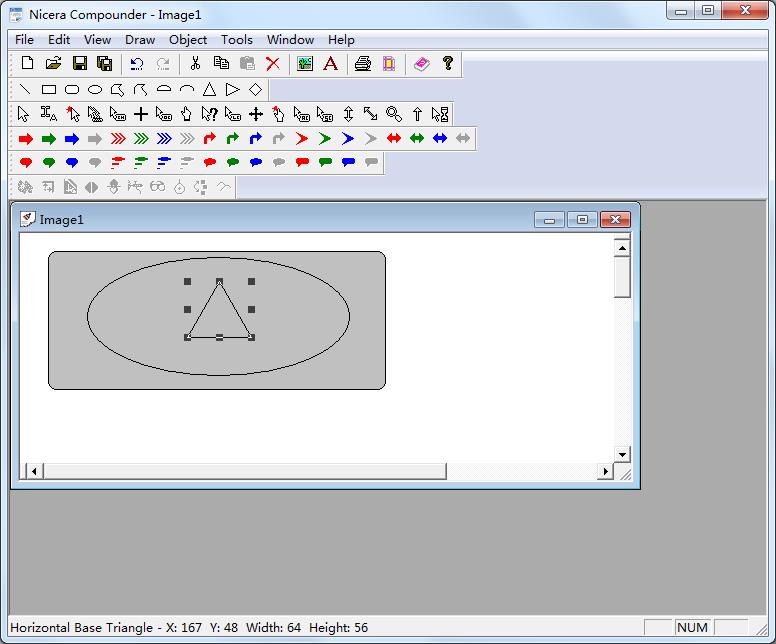
Task: Delete using the red X icon
Action: [273, 63]
